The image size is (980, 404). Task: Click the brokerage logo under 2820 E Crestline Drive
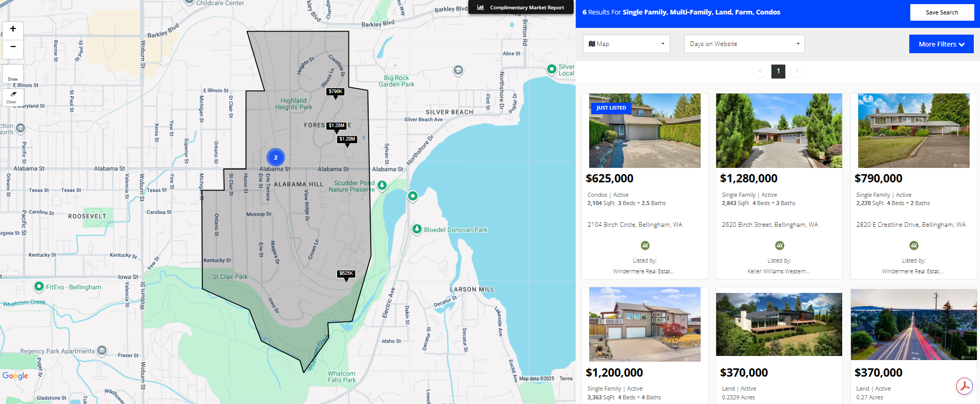(914, 245)
